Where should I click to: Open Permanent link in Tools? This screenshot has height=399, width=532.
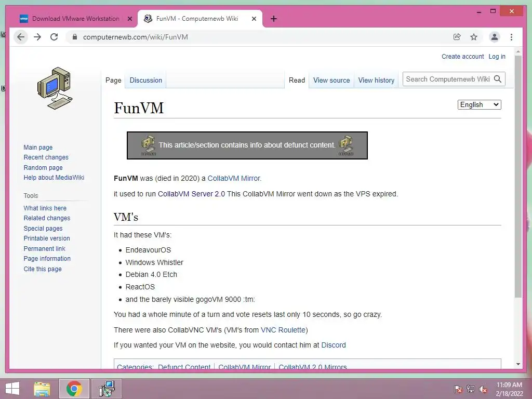[44, 249]
